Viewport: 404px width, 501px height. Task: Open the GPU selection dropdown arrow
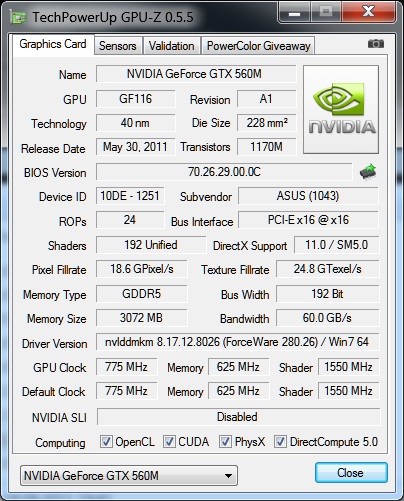click(228, 476)
